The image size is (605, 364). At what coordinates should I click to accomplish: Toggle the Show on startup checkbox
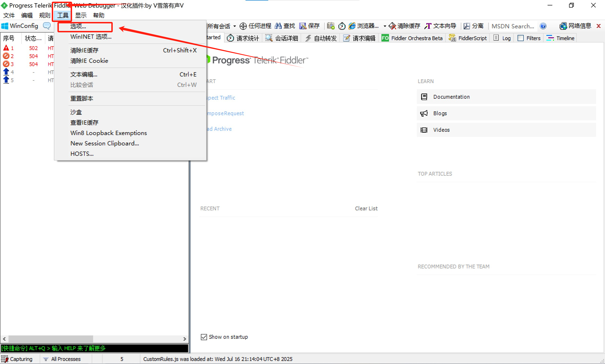tap(204, 337)
